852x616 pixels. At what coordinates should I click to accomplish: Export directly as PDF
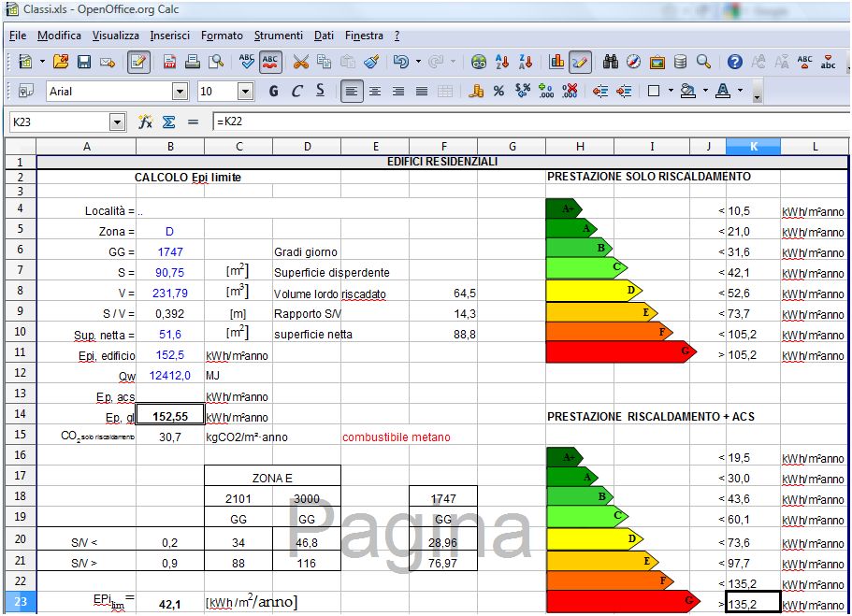169,62
